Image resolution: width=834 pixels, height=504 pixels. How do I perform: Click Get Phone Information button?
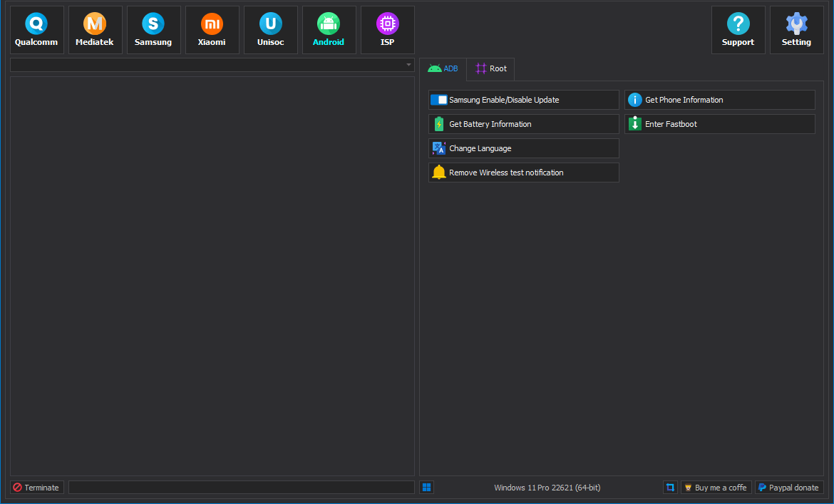[719, 100]
